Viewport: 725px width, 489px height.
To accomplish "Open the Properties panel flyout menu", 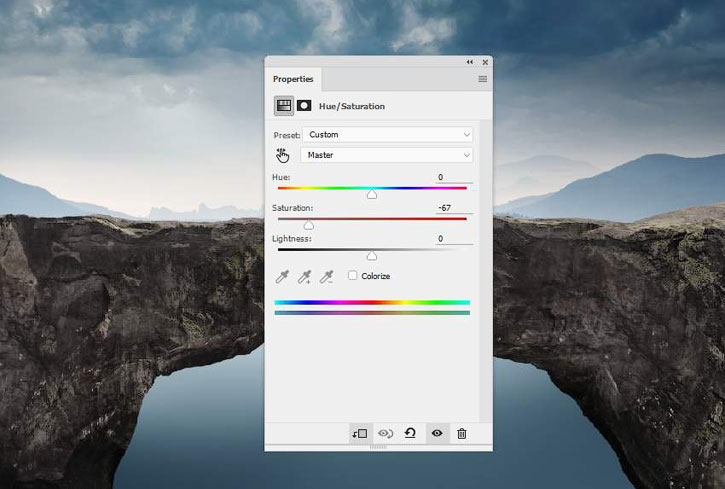I will click(482, 79).
